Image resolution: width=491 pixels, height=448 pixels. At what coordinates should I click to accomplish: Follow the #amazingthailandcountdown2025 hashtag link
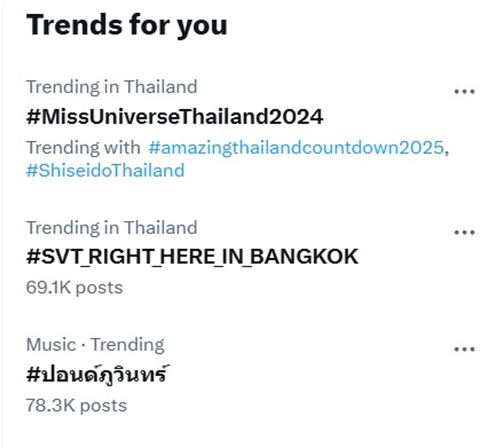tap(296, 148)
